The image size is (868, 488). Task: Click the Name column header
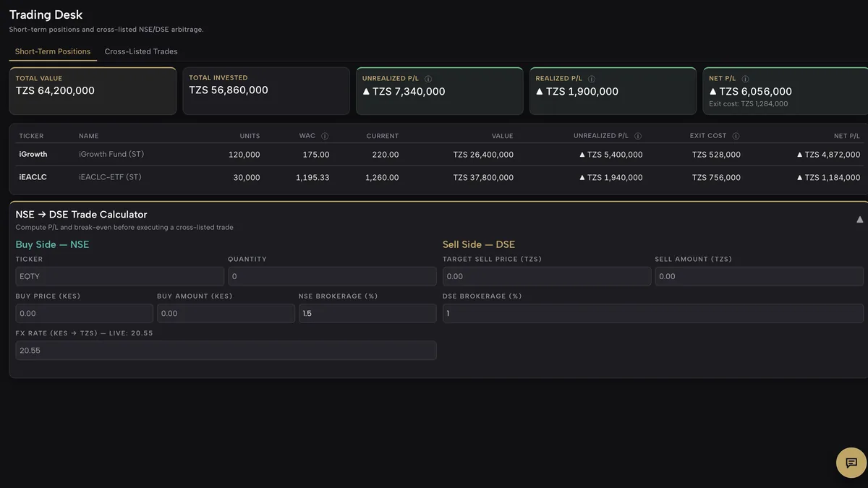pos(88,136)
